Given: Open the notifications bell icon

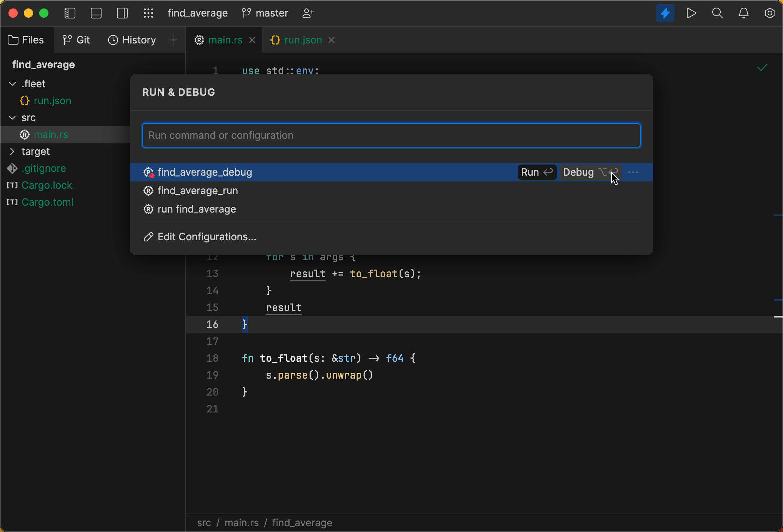Looking at the screenshot, I should point(743,13).
